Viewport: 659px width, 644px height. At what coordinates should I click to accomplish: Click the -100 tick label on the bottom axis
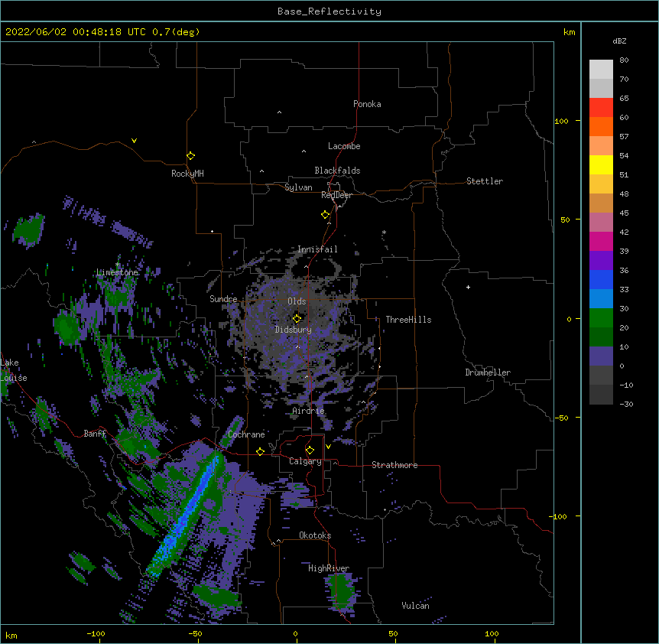coord(96,633)
